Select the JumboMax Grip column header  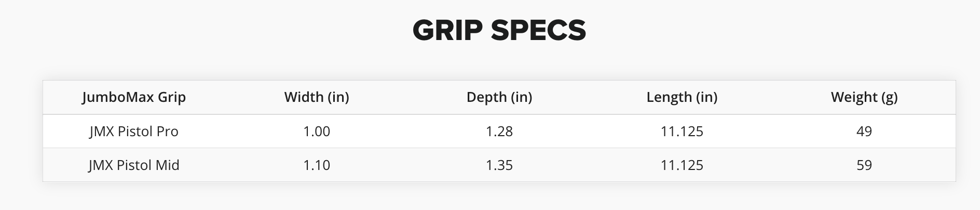coord(134,97)
